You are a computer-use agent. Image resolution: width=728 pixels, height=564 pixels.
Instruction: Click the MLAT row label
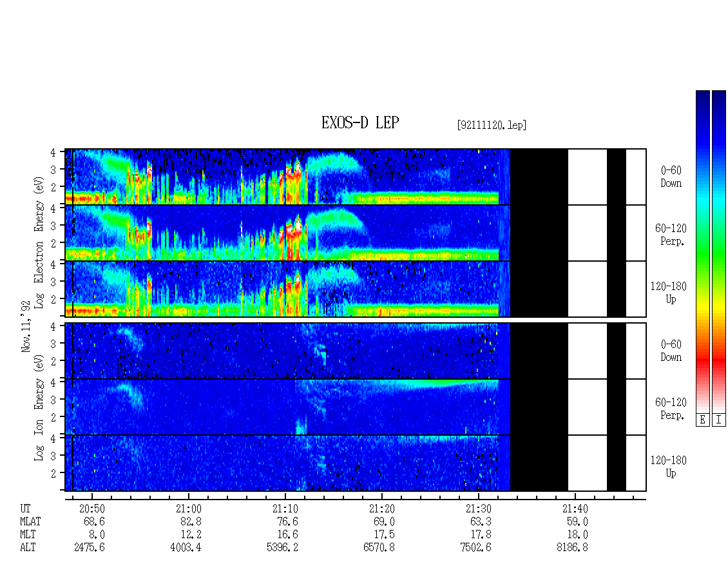(30, 521)
